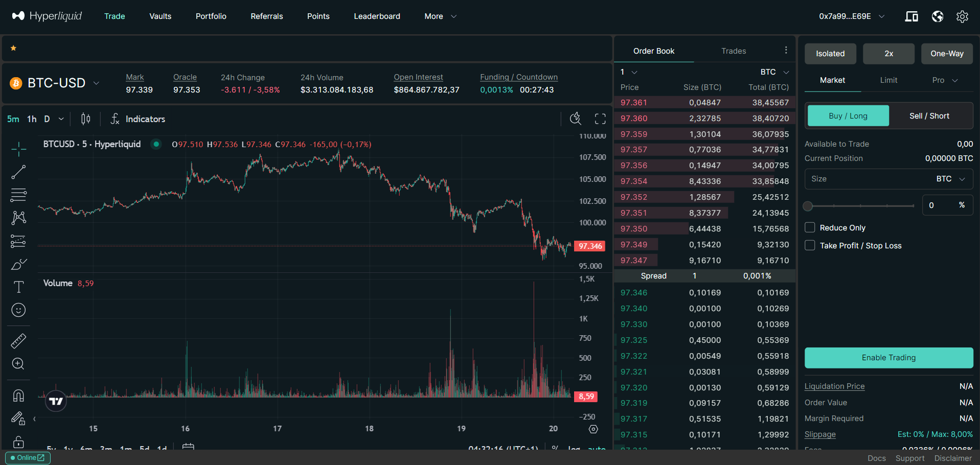Go to Leaderboard page

(x=377, y=16)
